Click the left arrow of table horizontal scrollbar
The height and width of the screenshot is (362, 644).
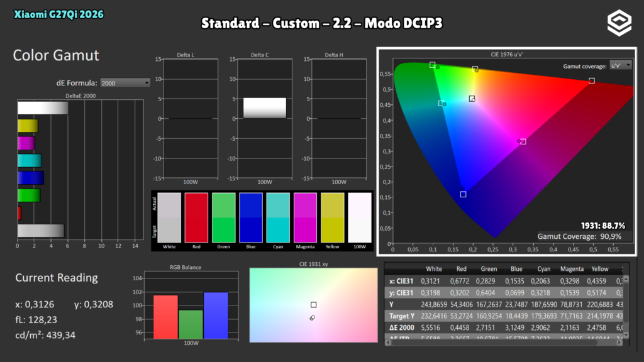(387, 343)
